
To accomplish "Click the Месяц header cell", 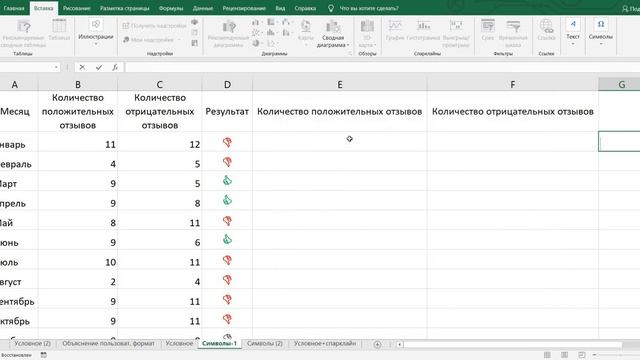I will click(x=18, y=111).
